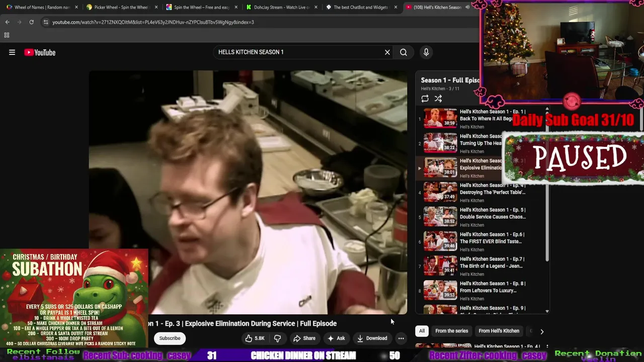The width and height of the screenshot is (644, 362).
Task: Mute the audio on YouTube tab
Action: [x=467, y=8]
